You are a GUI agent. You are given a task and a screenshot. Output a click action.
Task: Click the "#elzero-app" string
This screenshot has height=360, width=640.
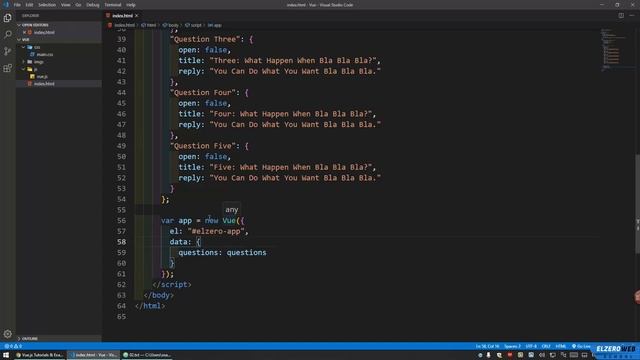click(216, 231)
